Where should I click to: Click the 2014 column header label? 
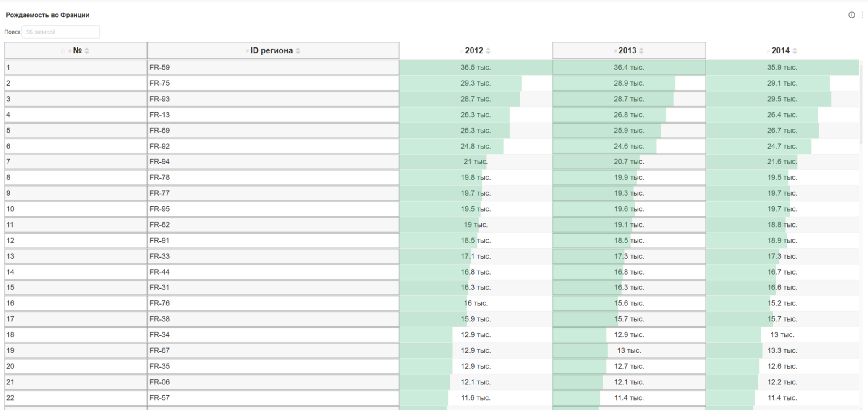tap(781, 50)
